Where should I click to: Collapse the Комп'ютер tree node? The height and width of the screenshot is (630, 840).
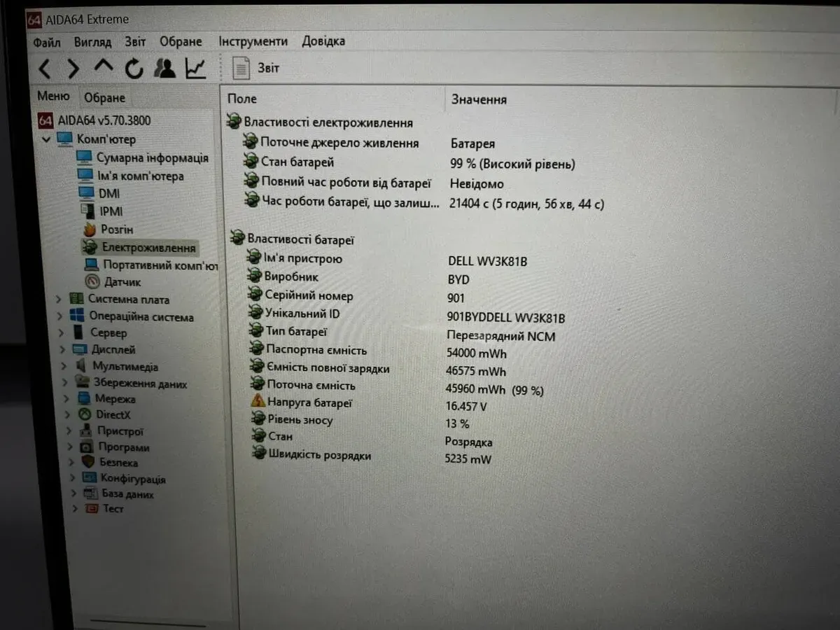(x=47, y=139)
